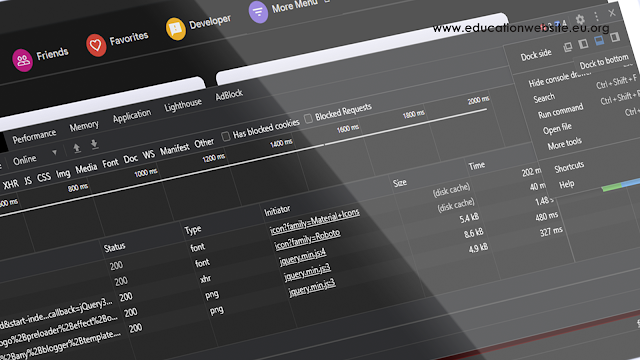
Task: Undock DevTools into separate window icon
Action: pos(568,47)
